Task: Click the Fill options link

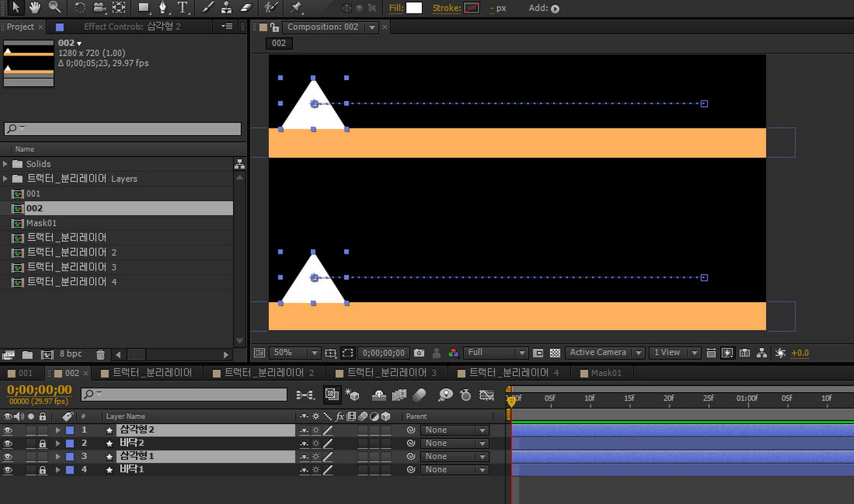Action: (x=396, y=8)
